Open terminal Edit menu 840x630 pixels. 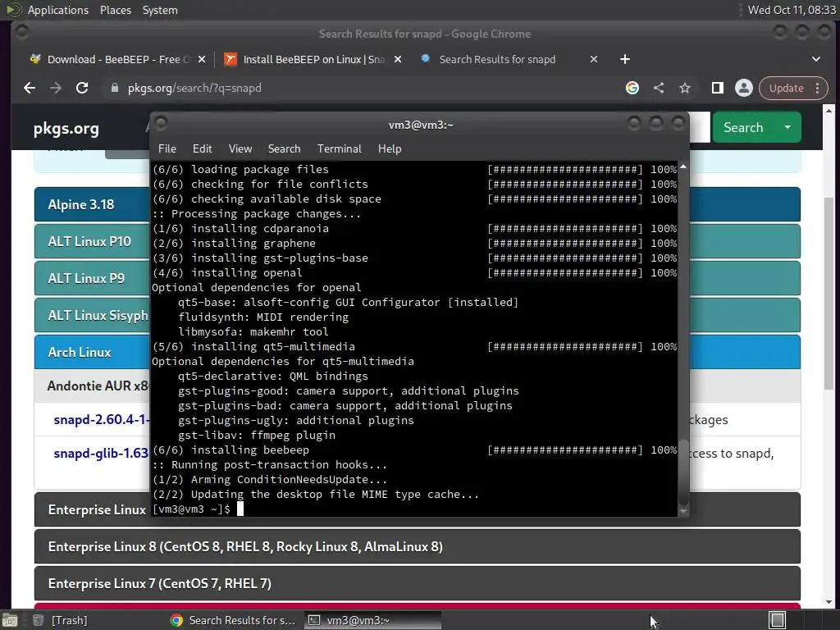coord(203,149)
